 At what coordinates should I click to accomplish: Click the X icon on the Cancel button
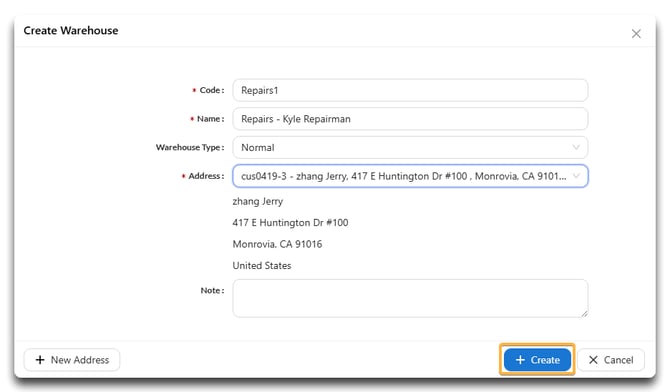pos(593,360)
